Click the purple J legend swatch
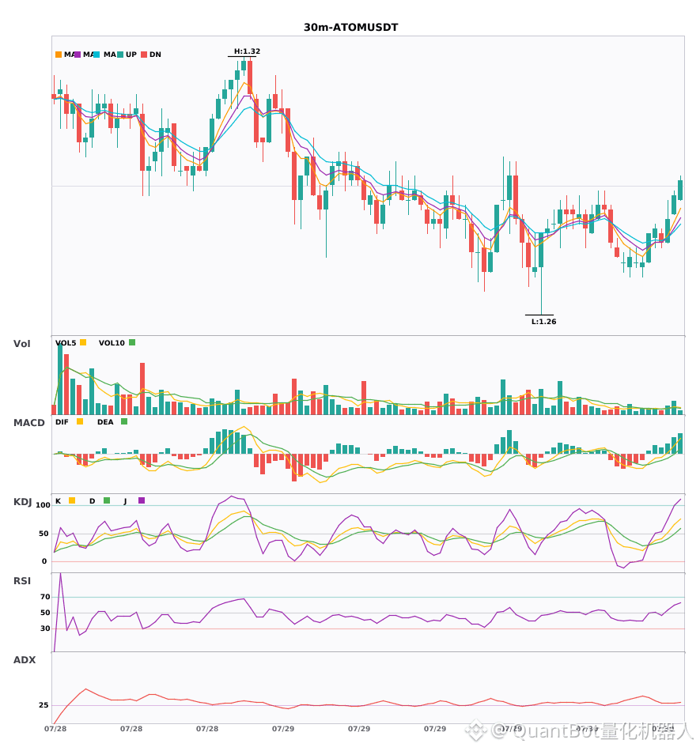 coord(142,500)
